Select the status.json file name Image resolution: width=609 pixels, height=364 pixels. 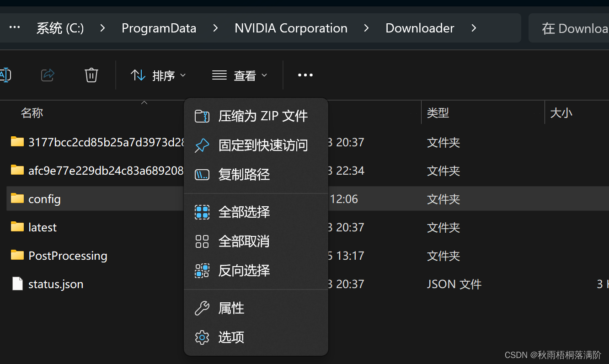tap(56, 284)
